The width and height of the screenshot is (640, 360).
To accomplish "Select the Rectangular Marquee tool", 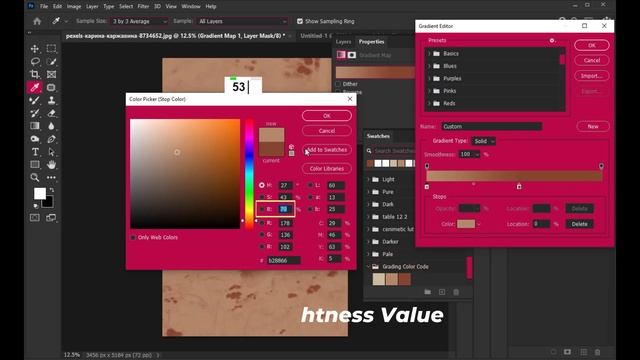I will pyautogui.click(x=51, y=49).
